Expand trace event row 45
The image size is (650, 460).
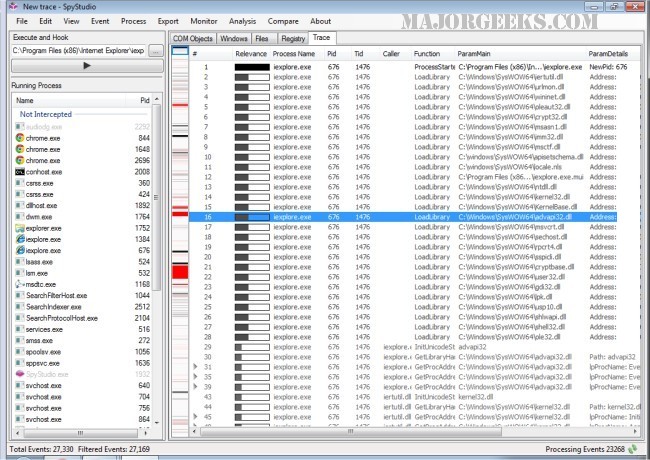(x=196, y=417)
